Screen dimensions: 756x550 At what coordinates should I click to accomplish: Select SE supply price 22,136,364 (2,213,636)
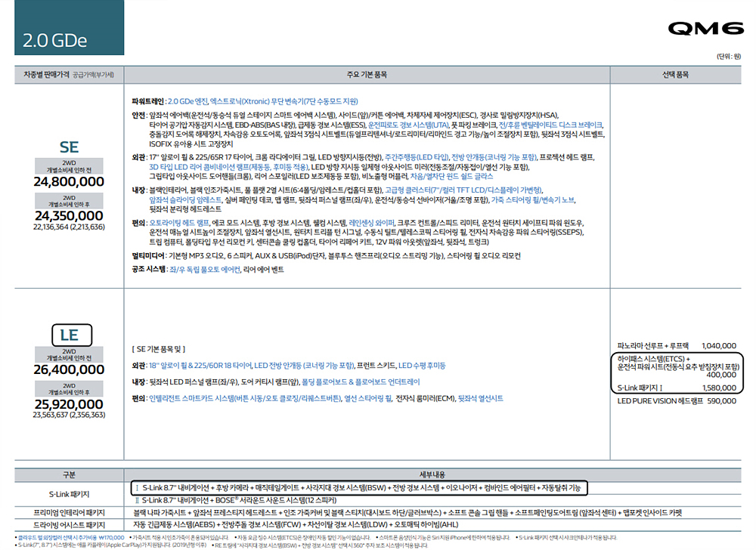pos(69,227)
